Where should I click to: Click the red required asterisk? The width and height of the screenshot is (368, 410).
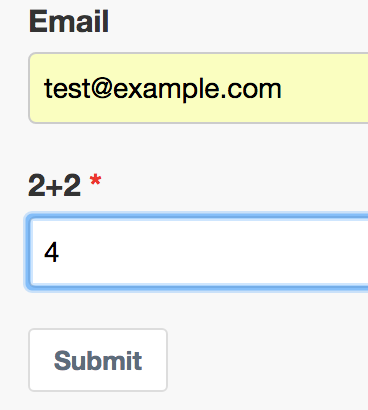95,180
